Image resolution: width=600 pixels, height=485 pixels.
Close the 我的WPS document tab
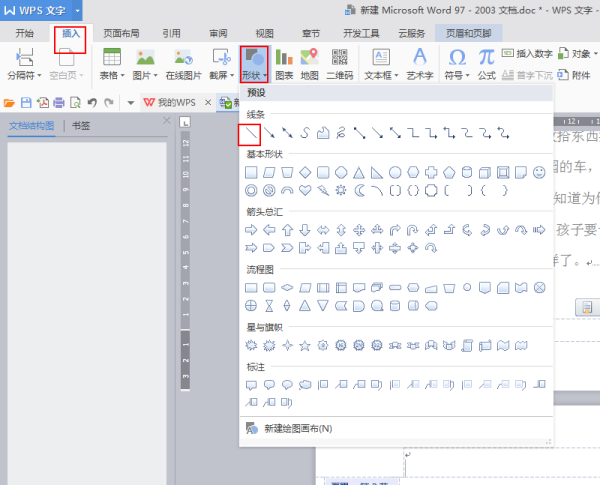point(208,102)
